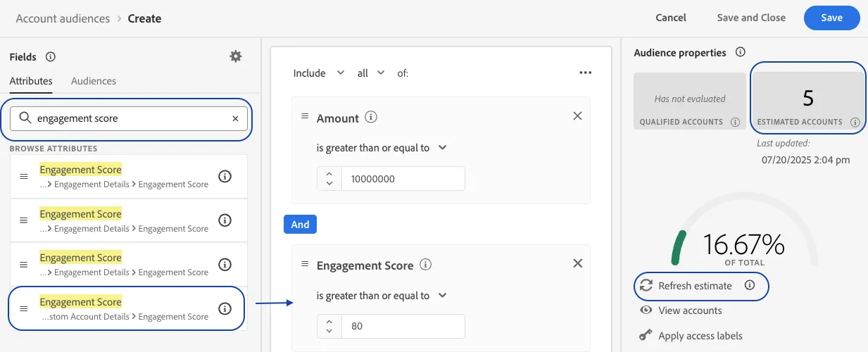This screenshot has height=352, width=868.
Task: Click the search magnifier icon in Fields
Action: click(25, 118)
